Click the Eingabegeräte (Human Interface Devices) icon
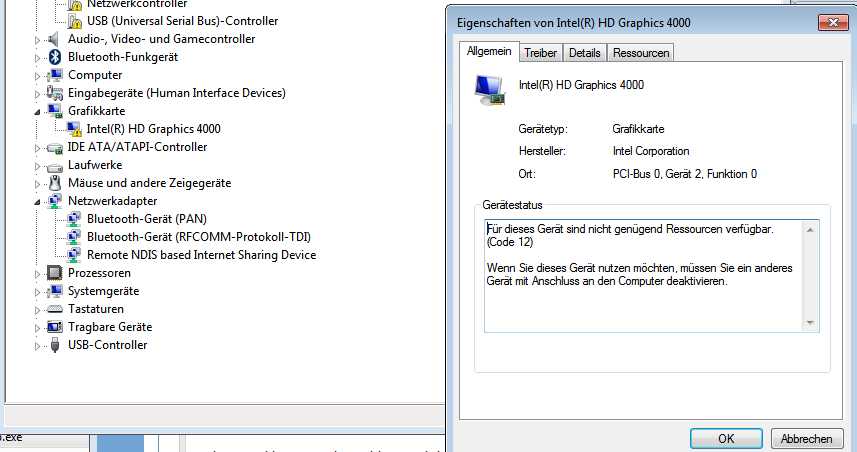This screenshot has height=452, width=857. pos(55,93)
